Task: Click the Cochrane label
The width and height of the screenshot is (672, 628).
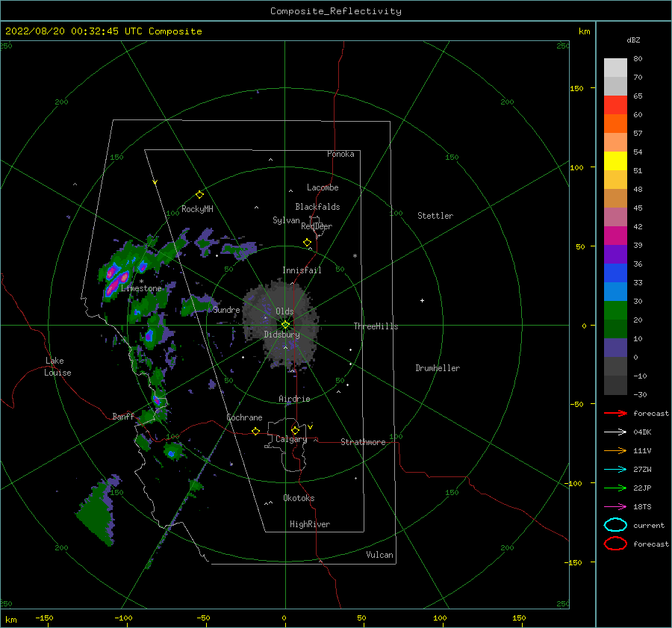Action: click(244, 417)
